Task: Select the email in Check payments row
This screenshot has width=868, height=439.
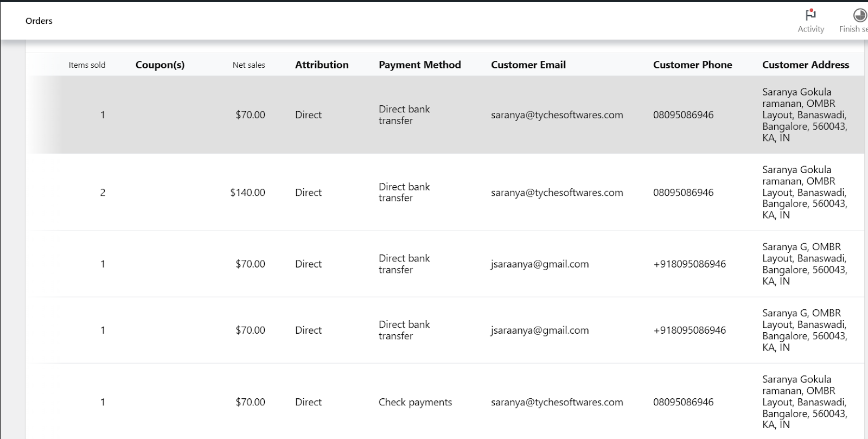Action: [557, 402]
